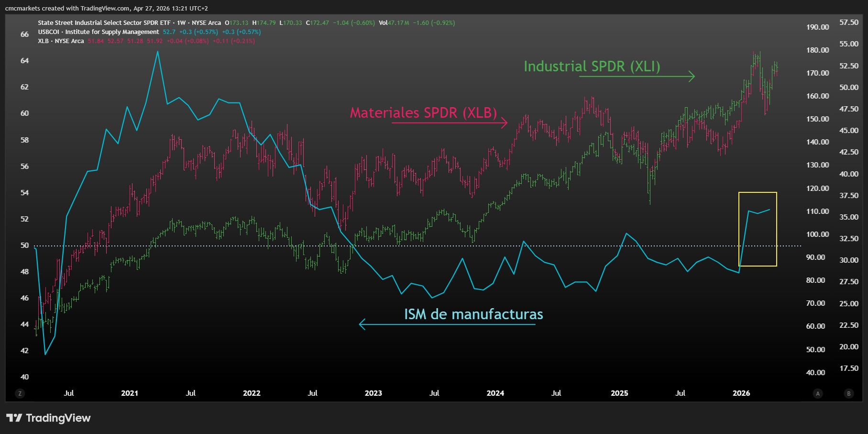Click the TradingView logo watermark
This screenshot has height=434, width=868.
(x=48, y=418)
